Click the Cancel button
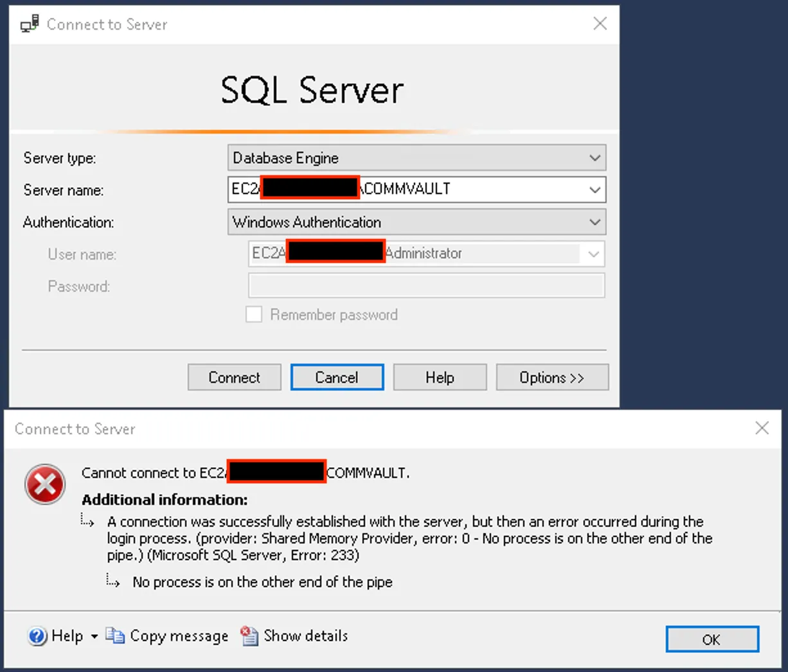Screen dimensions: 788x672 coord(337,377)
